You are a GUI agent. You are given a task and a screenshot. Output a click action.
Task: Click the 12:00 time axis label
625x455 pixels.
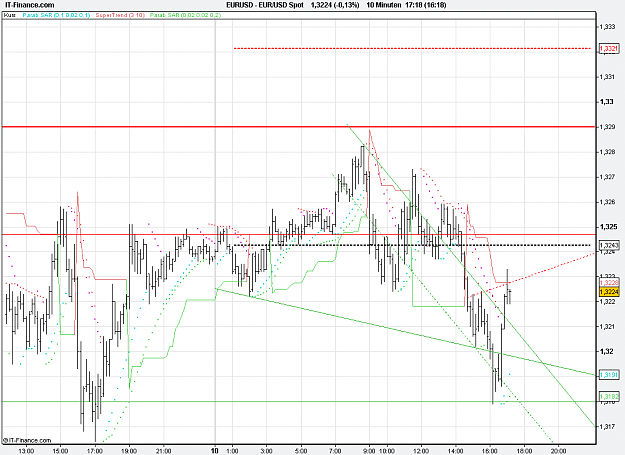421,451
